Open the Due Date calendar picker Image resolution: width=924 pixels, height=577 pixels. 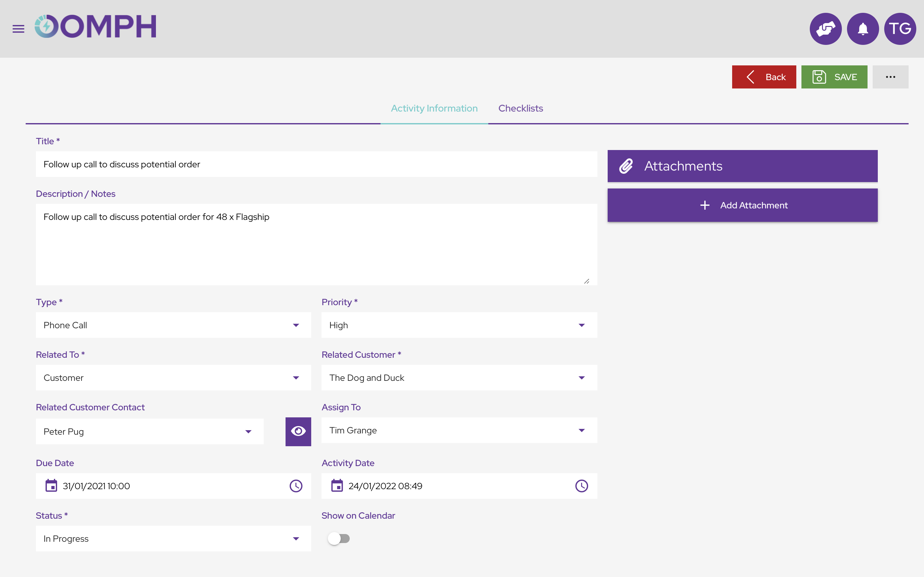[x=52, y=486]
